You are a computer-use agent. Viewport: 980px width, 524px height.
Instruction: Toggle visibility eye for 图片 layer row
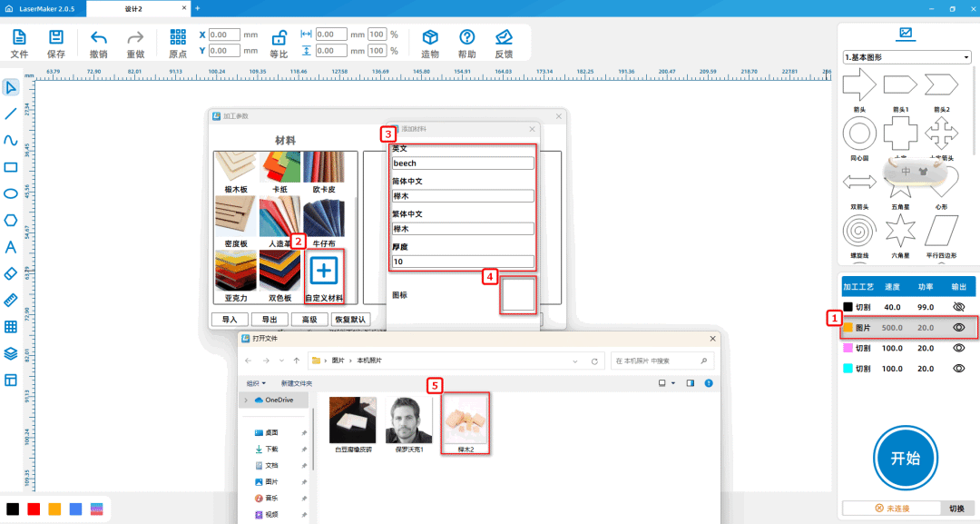(x=959, y=327)
